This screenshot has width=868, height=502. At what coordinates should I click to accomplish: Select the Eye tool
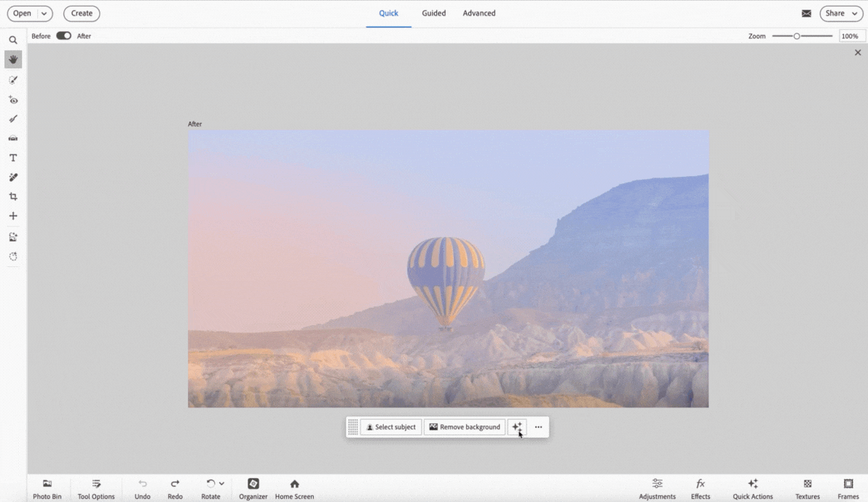click(x=13, y=100)
